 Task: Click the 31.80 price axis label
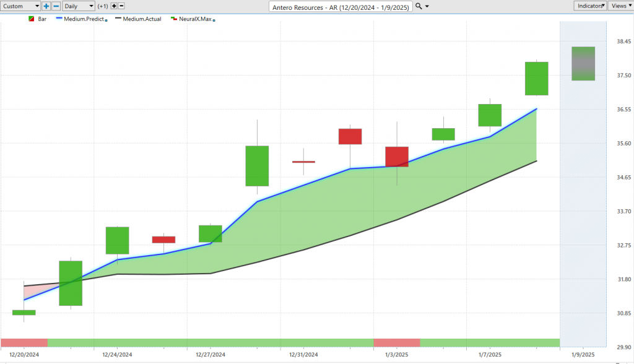click(x=623, y=279)
